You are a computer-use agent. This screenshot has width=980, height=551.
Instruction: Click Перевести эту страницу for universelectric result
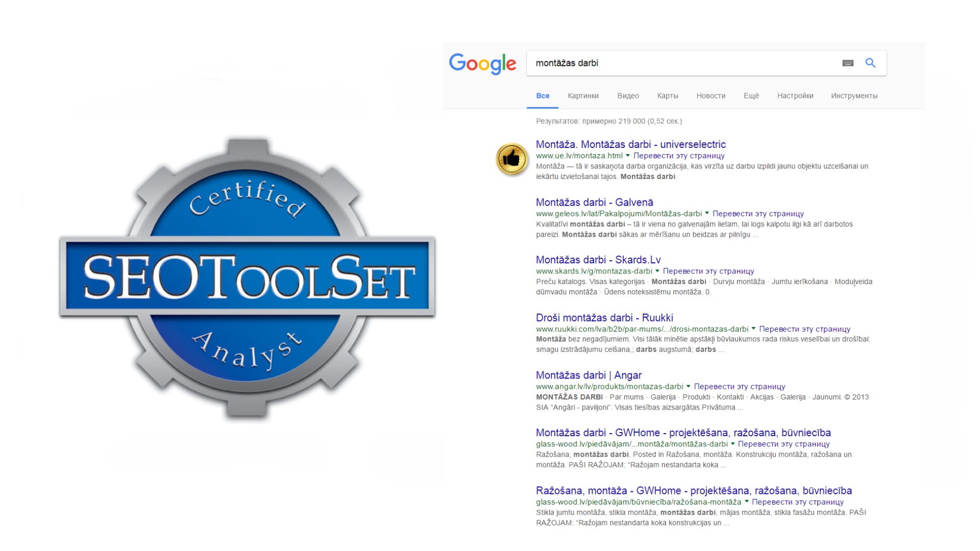(x=679, y=156)
